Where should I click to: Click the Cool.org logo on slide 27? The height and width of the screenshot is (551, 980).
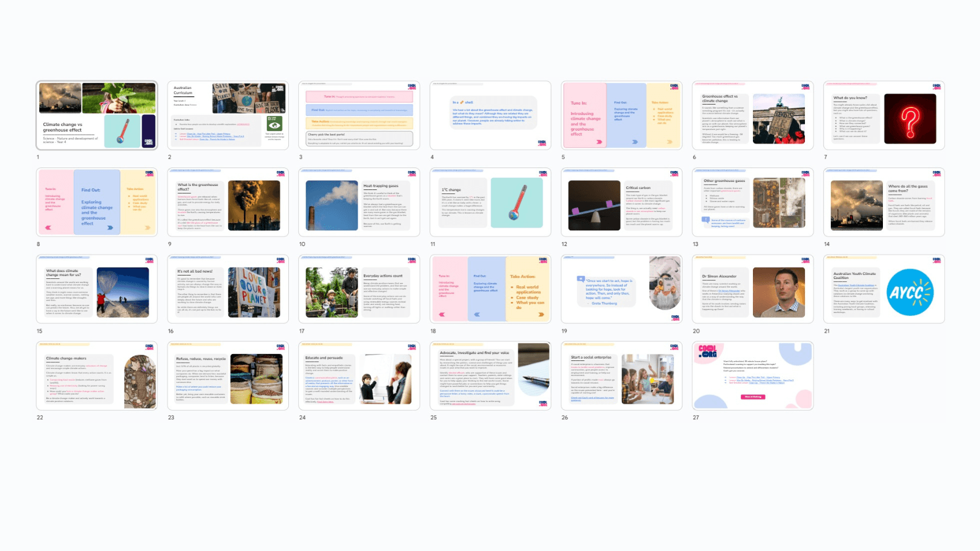[708, 352]
